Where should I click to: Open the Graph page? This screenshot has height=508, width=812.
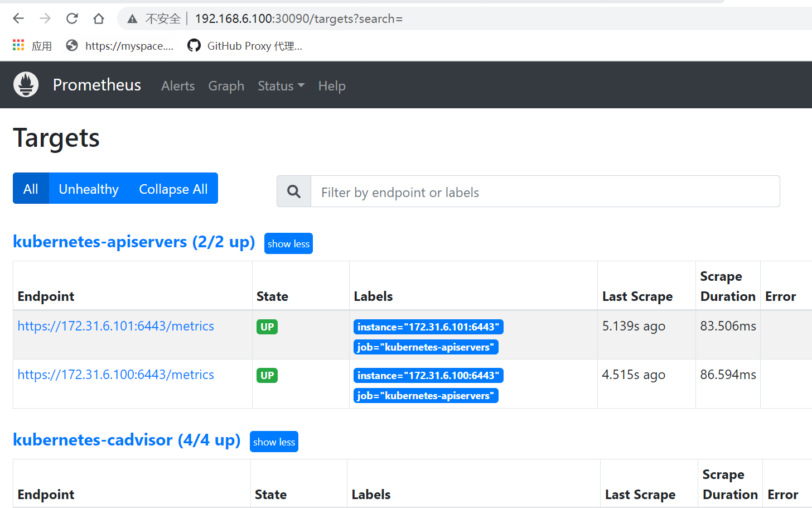pos(226,86)
